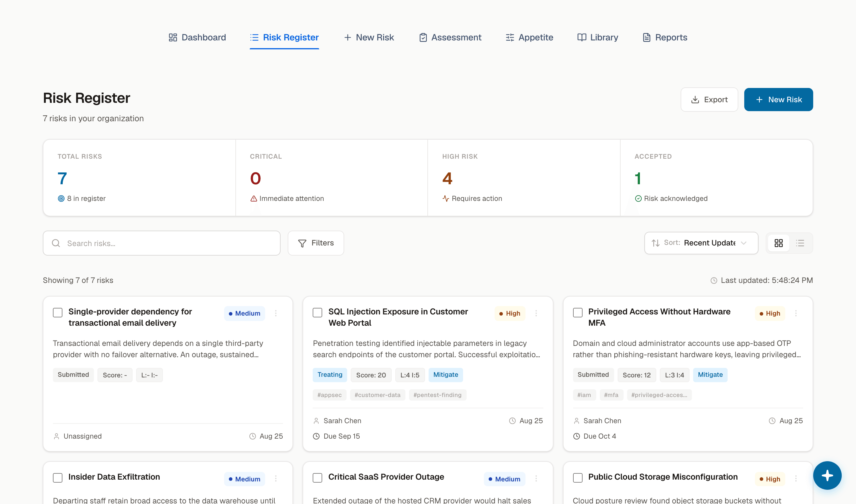
Task: Open more options for Single-provider dependency risk
Action: (x=276, y=313)
